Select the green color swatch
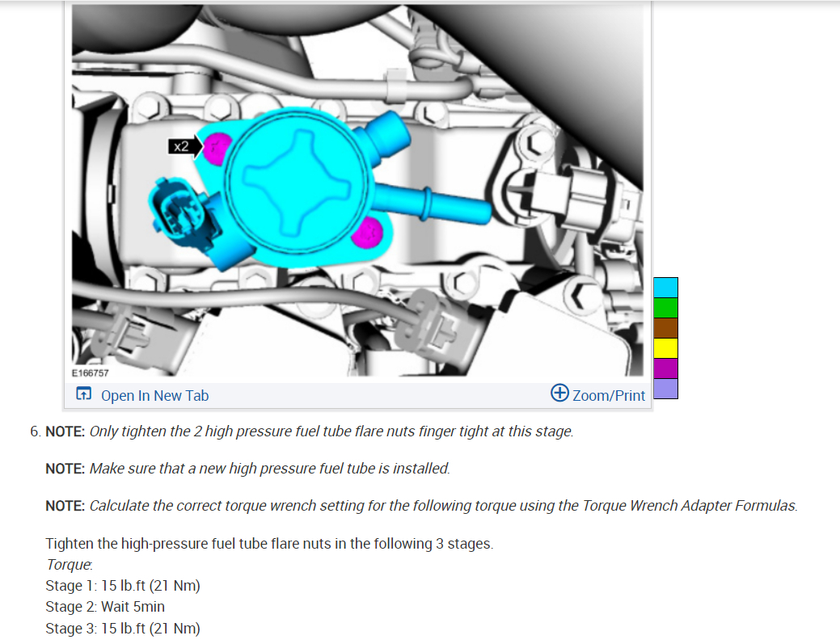The image size is (840, 644). [666, 308]
